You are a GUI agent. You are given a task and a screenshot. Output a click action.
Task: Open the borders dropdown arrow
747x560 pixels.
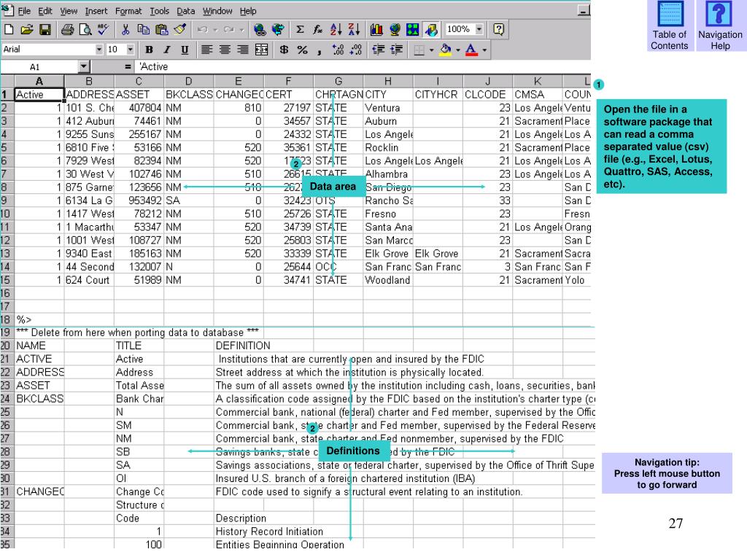(x=432, y=50)
